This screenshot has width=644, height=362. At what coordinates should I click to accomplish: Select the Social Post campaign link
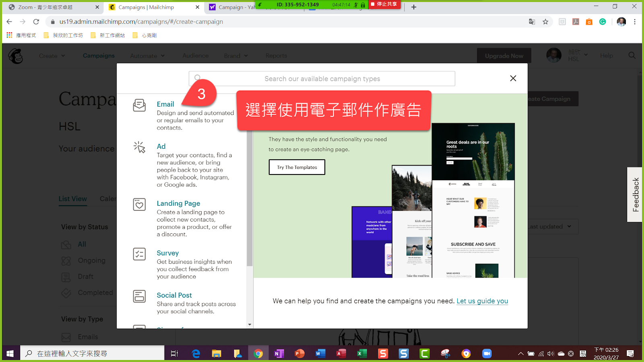[174, 295]
